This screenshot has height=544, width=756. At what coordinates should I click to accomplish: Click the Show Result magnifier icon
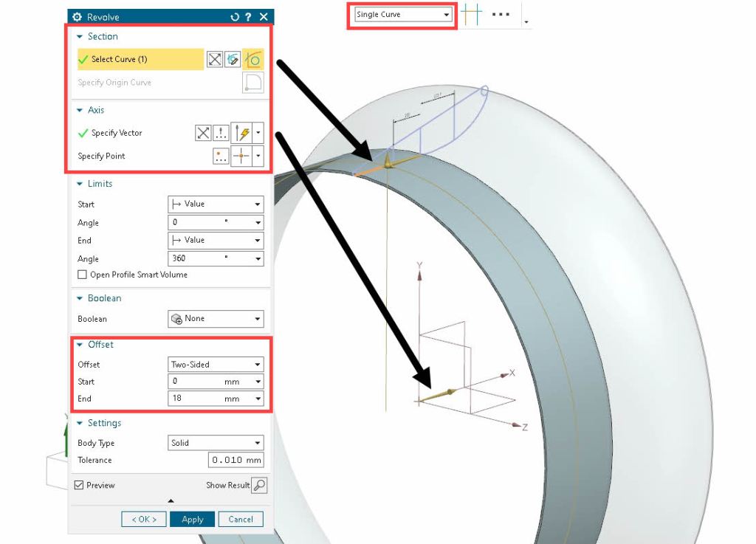(x=258, y=485)
